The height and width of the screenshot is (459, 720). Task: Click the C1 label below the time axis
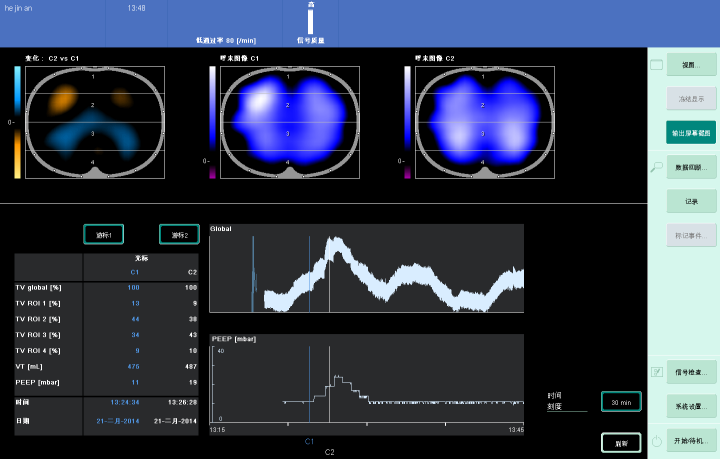click(309, 442)
